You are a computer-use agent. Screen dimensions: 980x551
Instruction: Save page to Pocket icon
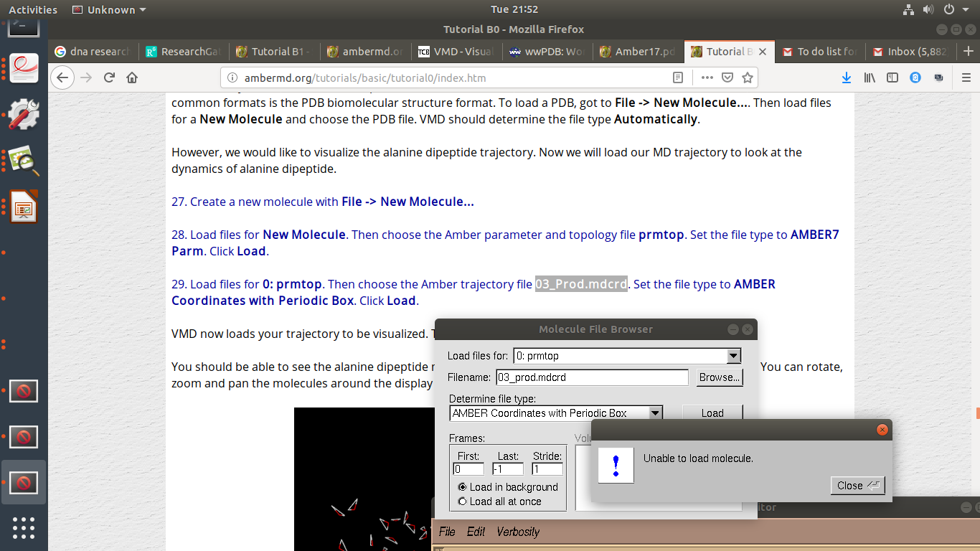coord(727,77)
